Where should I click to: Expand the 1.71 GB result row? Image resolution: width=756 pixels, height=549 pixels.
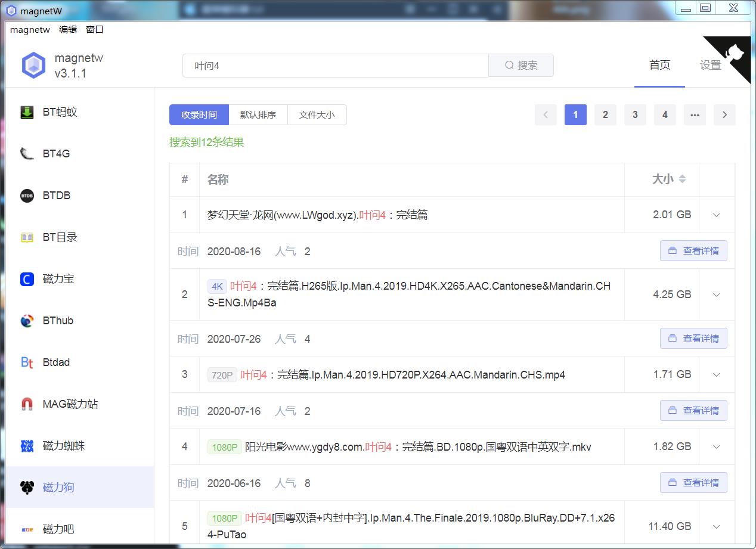[x=717, y=375]
